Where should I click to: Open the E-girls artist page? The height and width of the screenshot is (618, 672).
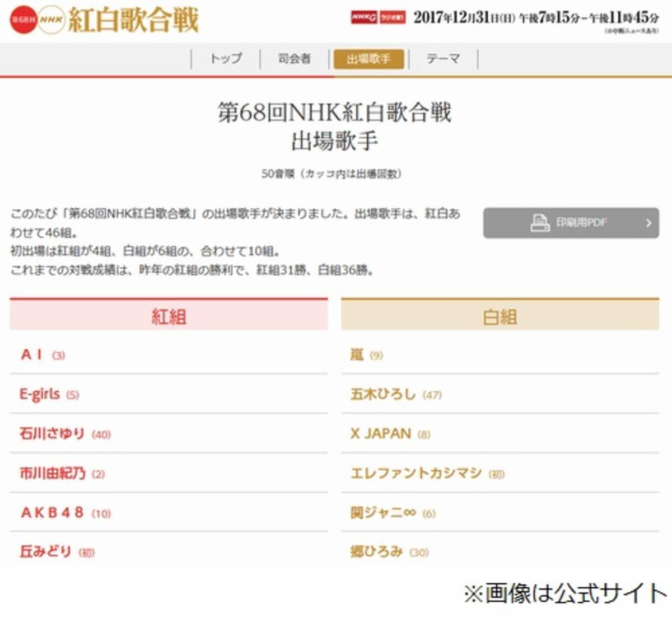(40, 394)
